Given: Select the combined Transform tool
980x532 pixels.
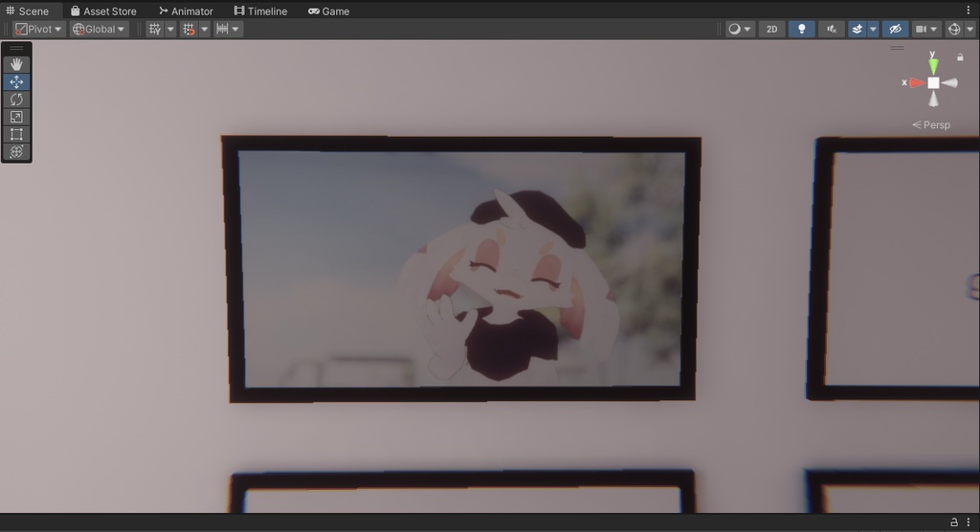Looking at the screenshot, I should (x=16, y=152).
